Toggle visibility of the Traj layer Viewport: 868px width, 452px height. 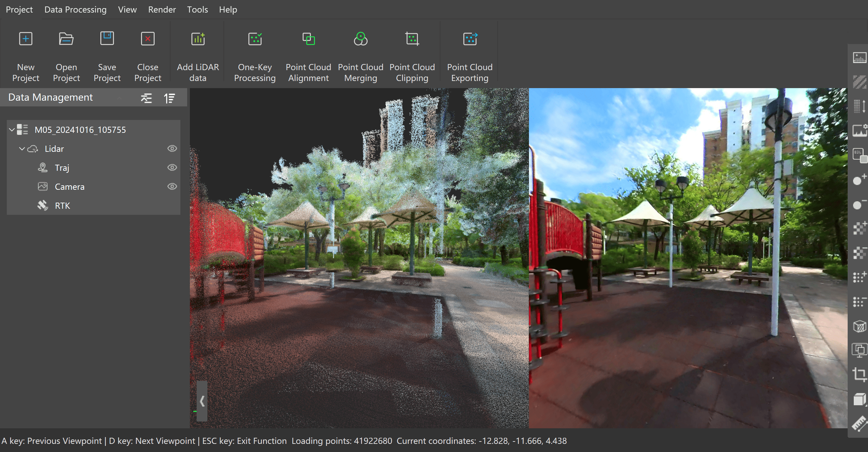172,167
